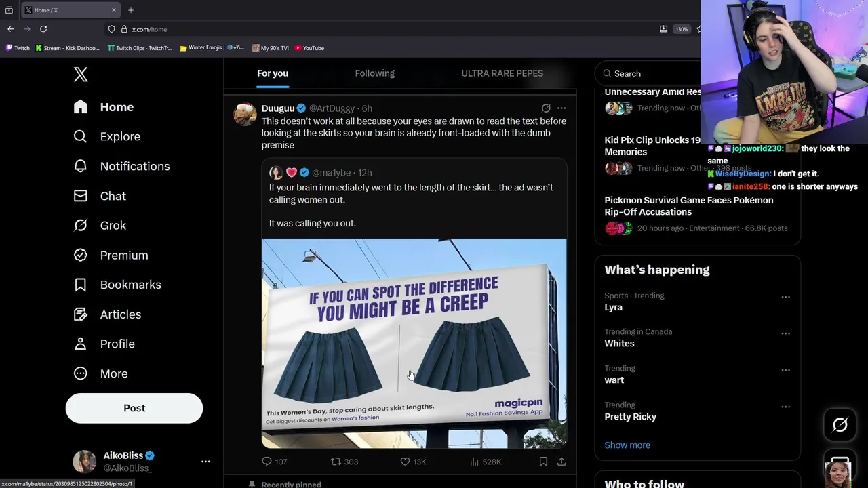868x488 pixels.
Task: Open the YouTube bookmark
Action: (309, 48)
